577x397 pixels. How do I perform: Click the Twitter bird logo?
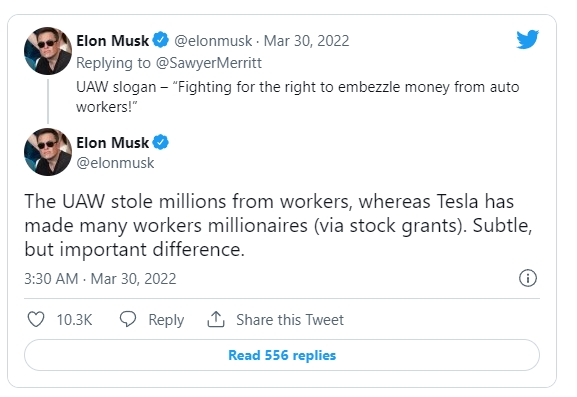click(x=527, y=39)
